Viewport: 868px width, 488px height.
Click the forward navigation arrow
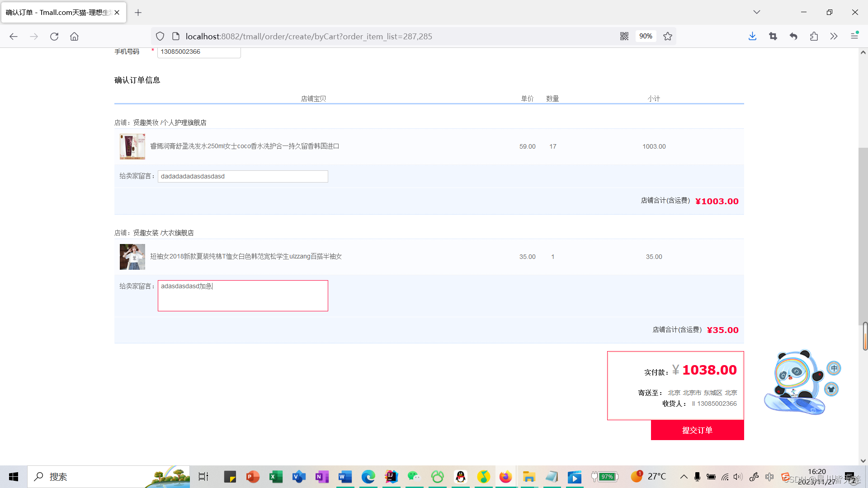[34, 37]
